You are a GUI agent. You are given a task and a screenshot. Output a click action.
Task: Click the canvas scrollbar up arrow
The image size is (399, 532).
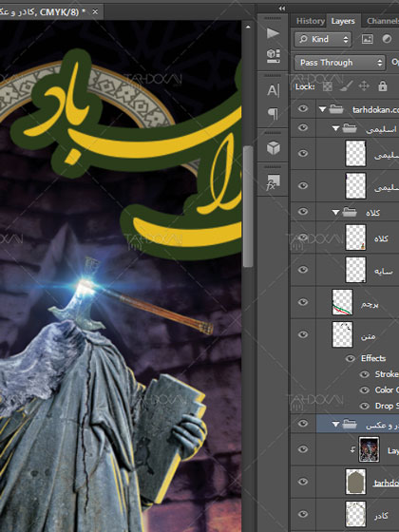(x=248, y=27)
